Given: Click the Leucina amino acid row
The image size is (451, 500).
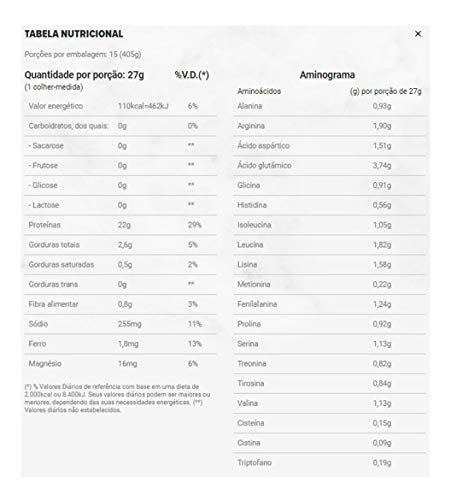Looking at the screenshot, I should pyautogui.click(x=329, y=245).
